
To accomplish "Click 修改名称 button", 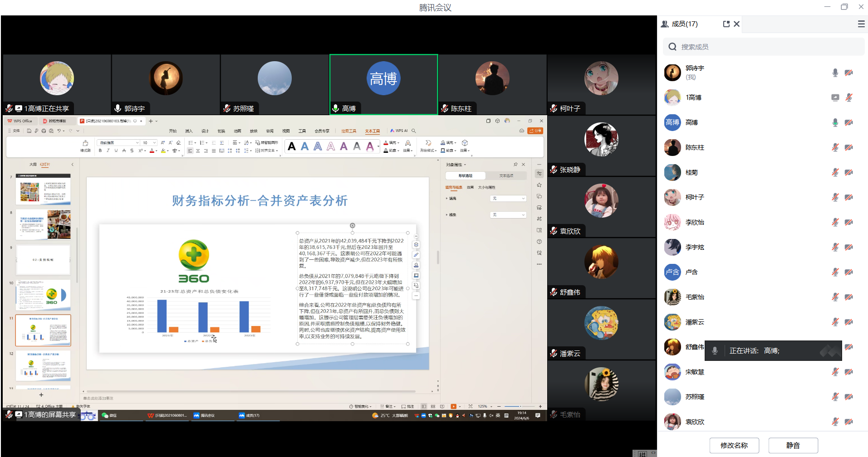I will coord(734,445).
